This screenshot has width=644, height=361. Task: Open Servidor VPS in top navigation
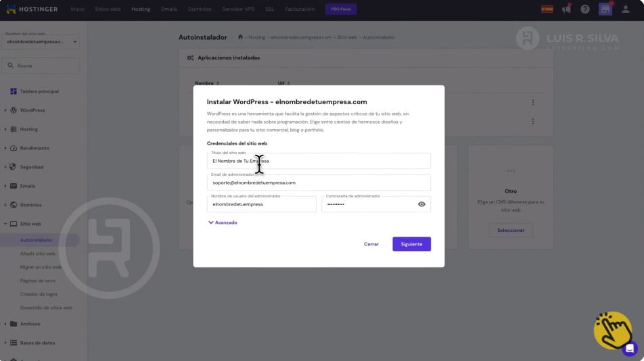point(238,9)
